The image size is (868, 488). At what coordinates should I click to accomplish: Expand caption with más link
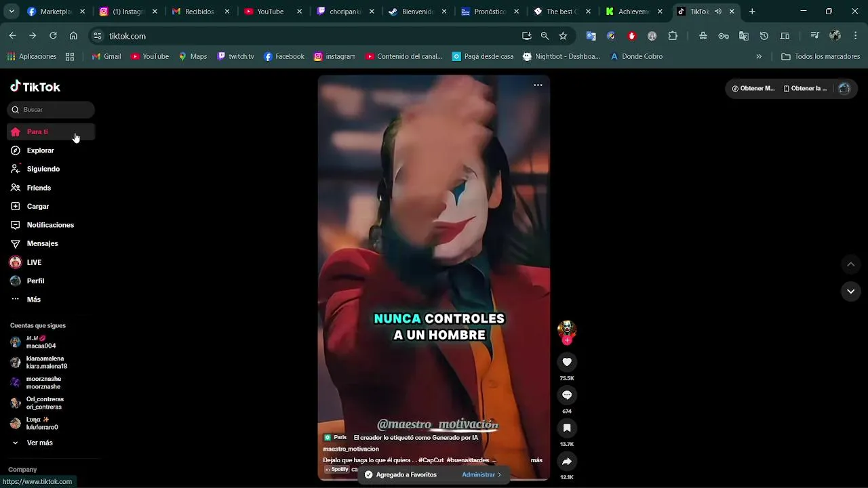(536, 460)
